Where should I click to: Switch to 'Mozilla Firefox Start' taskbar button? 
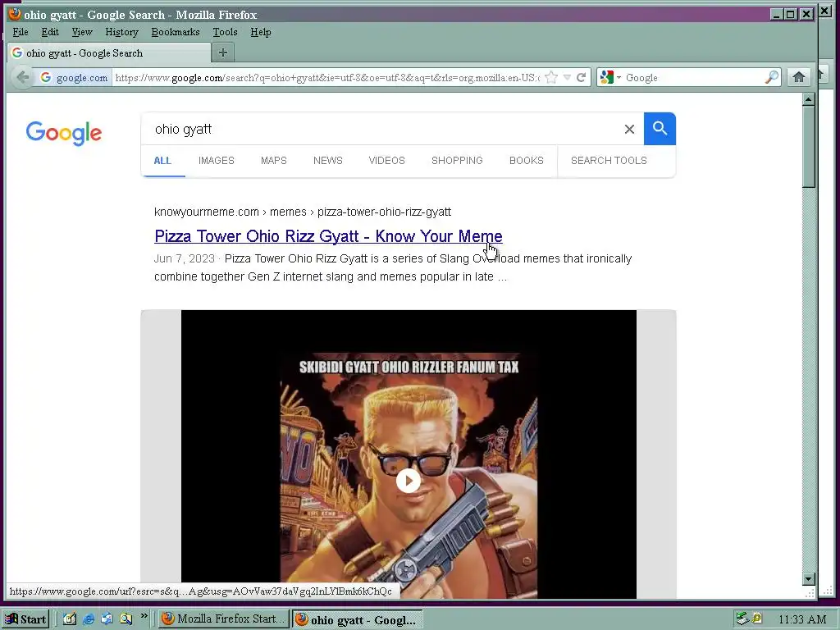[x=224, y=619]
